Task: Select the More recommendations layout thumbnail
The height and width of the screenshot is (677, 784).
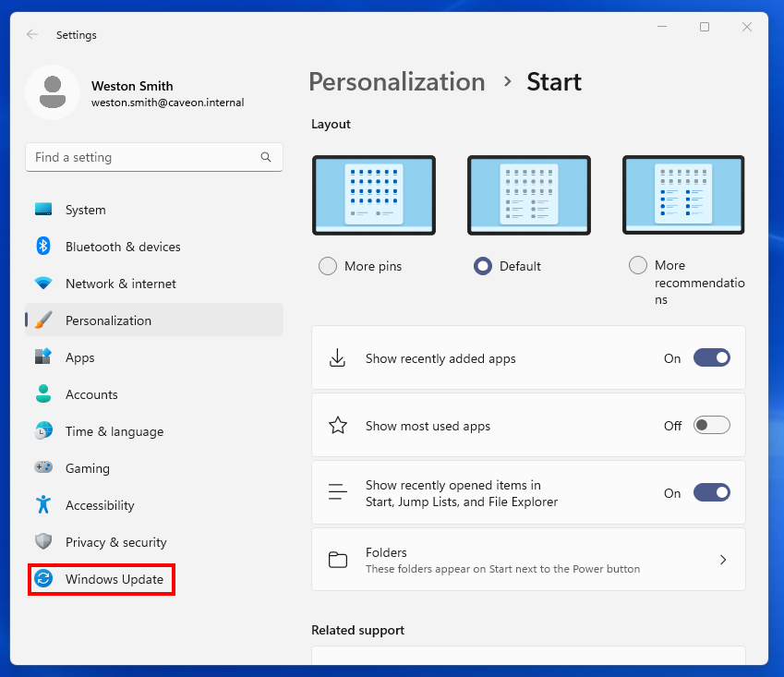Action: [x=683, y=195]
